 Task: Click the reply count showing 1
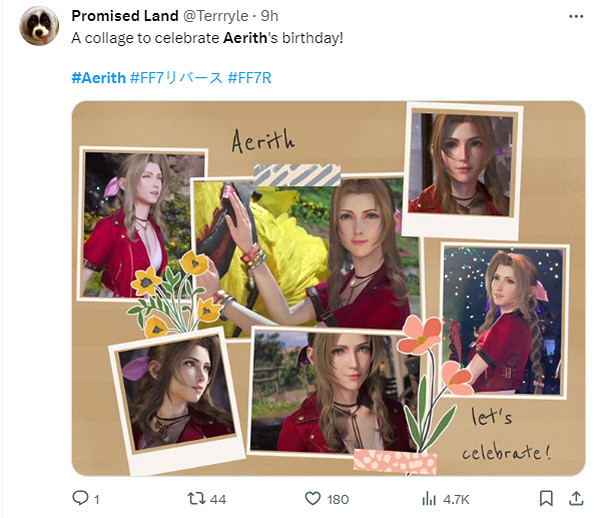(97, 498)
